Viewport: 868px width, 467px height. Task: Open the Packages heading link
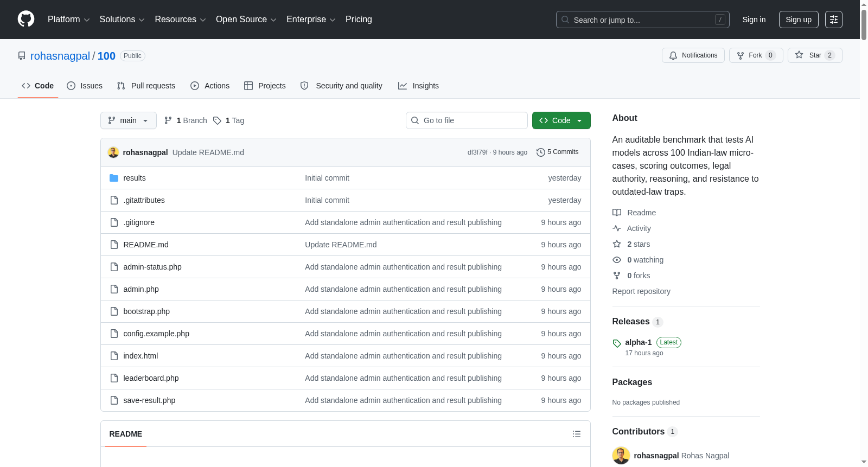coord(632,382)
